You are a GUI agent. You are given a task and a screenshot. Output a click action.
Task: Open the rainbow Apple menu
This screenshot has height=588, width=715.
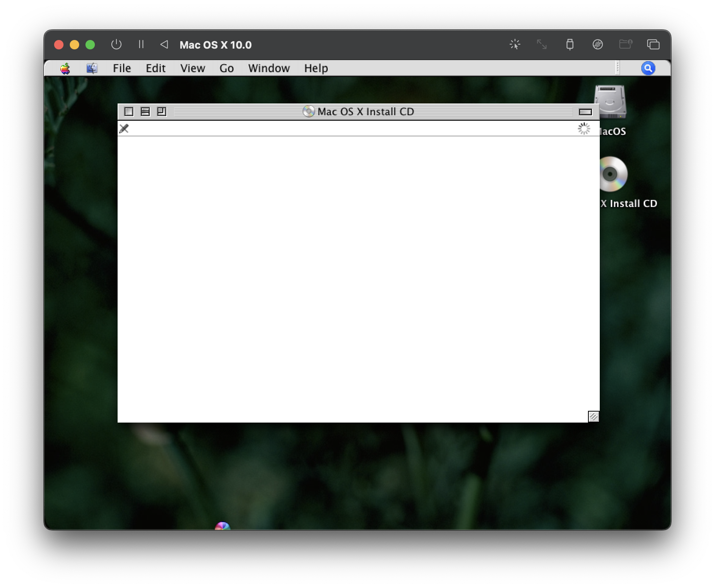(x=65, y=68)
